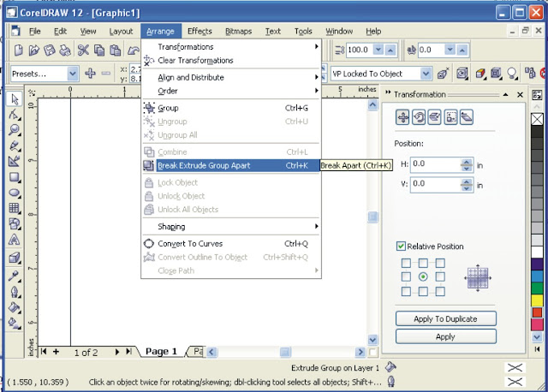
Task: Expand Align and Distribute submenu
Action: coord(231,77)
